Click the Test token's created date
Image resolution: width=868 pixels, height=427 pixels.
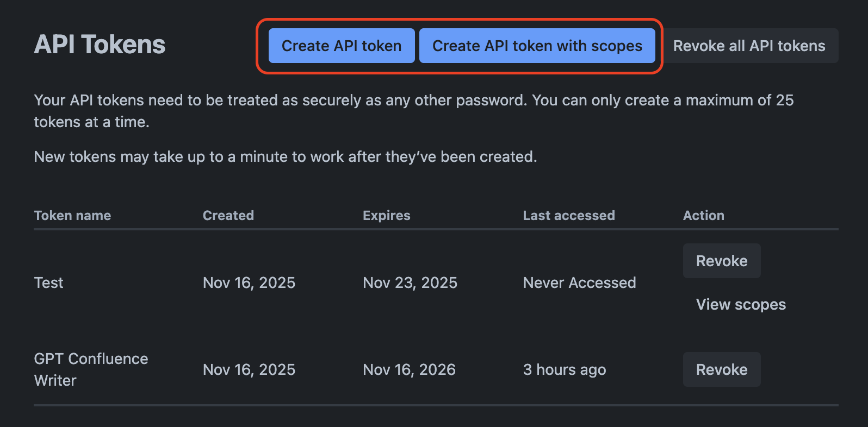click(249, 282)
